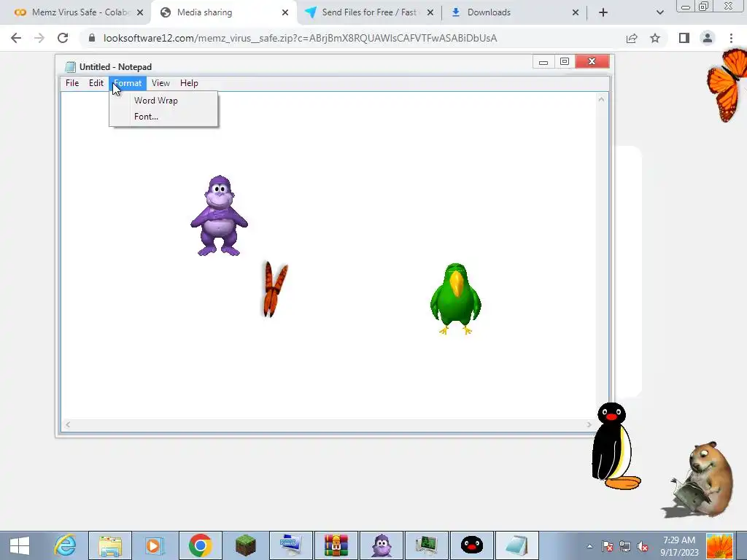The height and width of the screenshot is (560, 747).
Task: Maximize the Notepad window
Action: pos(565,61)
